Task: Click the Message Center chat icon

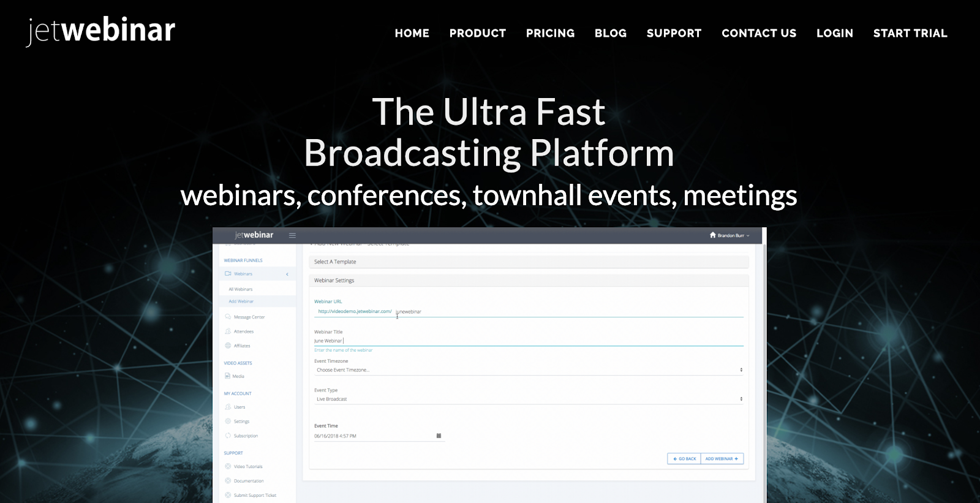Action: tap(228, 317)
